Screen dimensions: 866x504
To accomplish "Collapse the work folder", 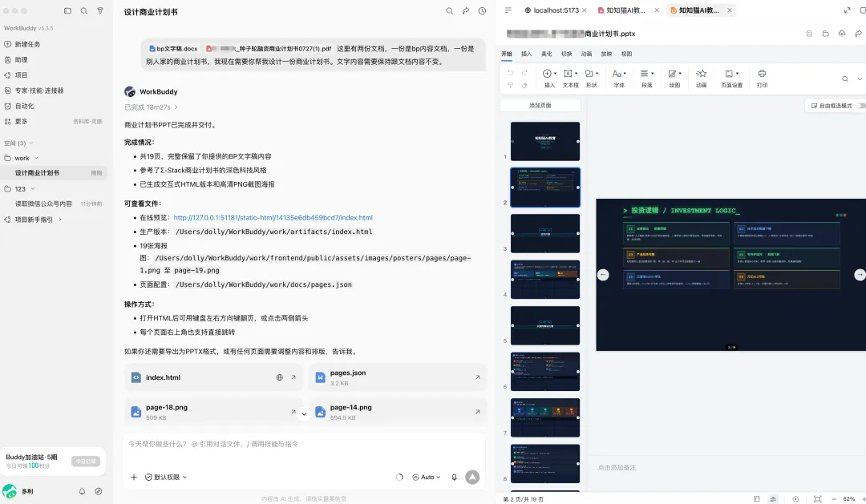I will (x=36, y=158).
